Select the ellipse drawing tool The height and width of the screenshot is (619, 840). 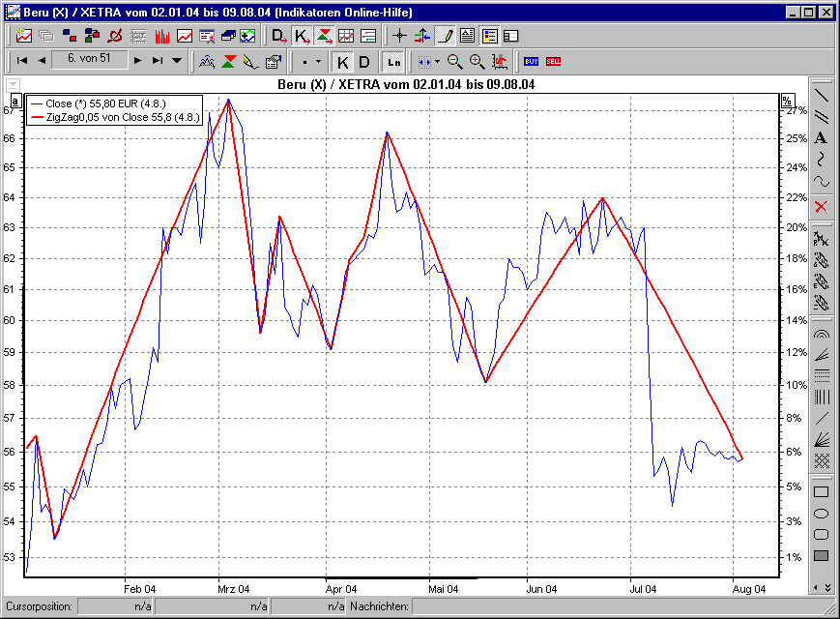[821, 513]
